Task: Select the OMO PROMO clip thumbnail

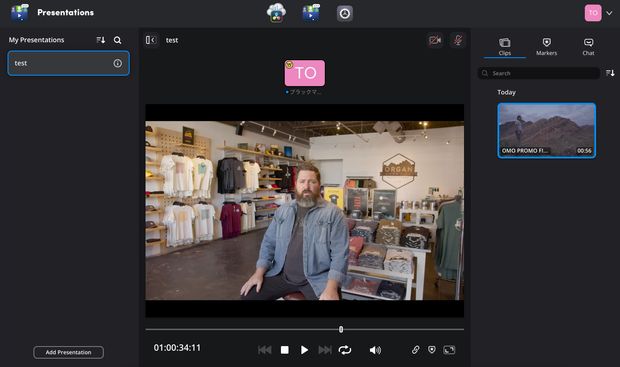Action: (x=546, y=131)
